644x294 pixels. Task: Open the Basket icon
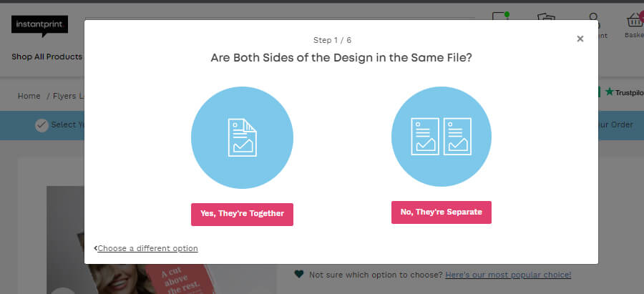[x=635, y=24]
